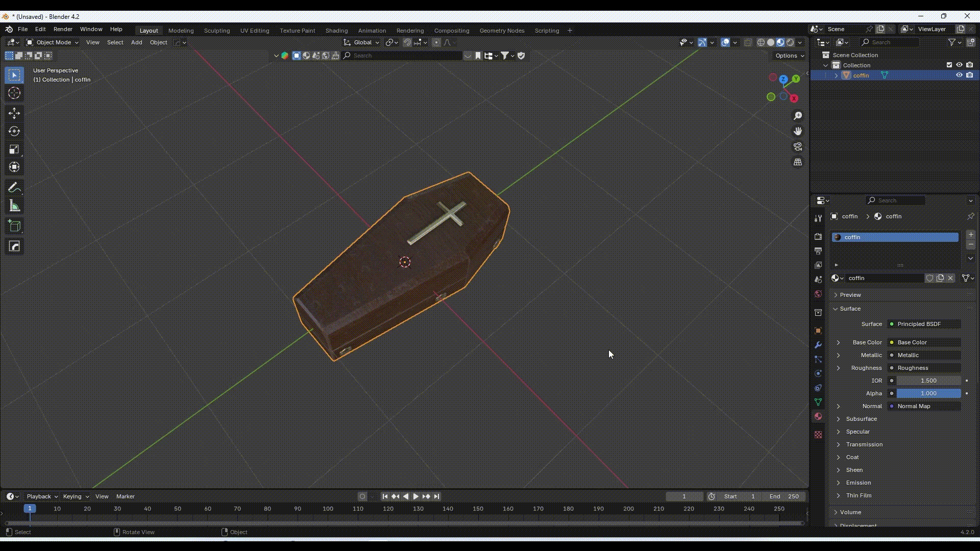980x551 pixels.
Task: Open the Tool properties tab
Action: [818, 218]
